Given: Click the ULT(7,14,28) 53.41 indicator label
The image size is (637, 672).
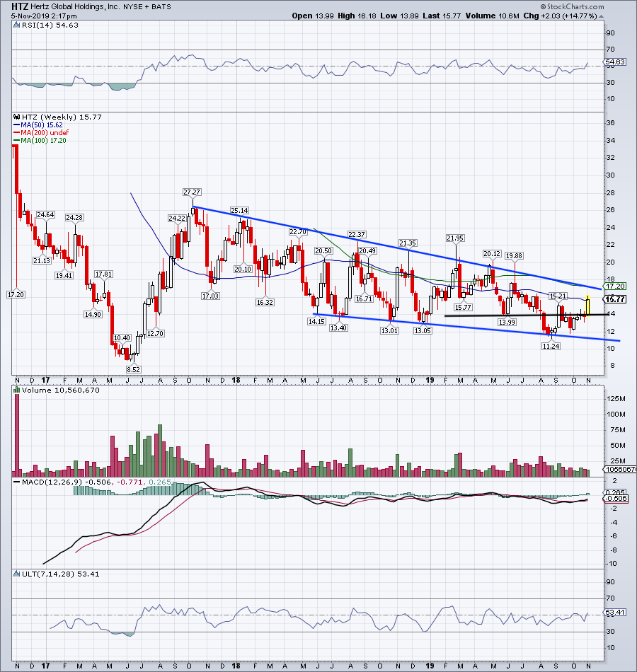Looking at the screenshot, I should point(60,574).
